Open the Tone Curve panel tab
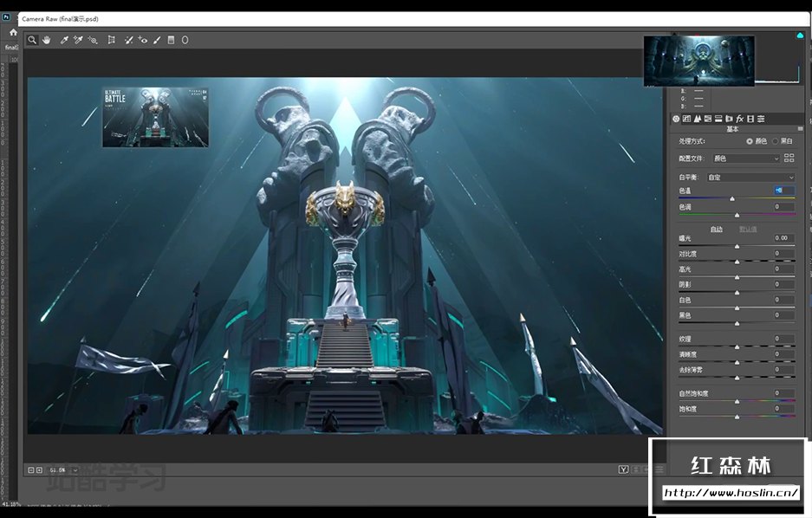Viewport: 812px width, 518px height. (x=686, y=119)
